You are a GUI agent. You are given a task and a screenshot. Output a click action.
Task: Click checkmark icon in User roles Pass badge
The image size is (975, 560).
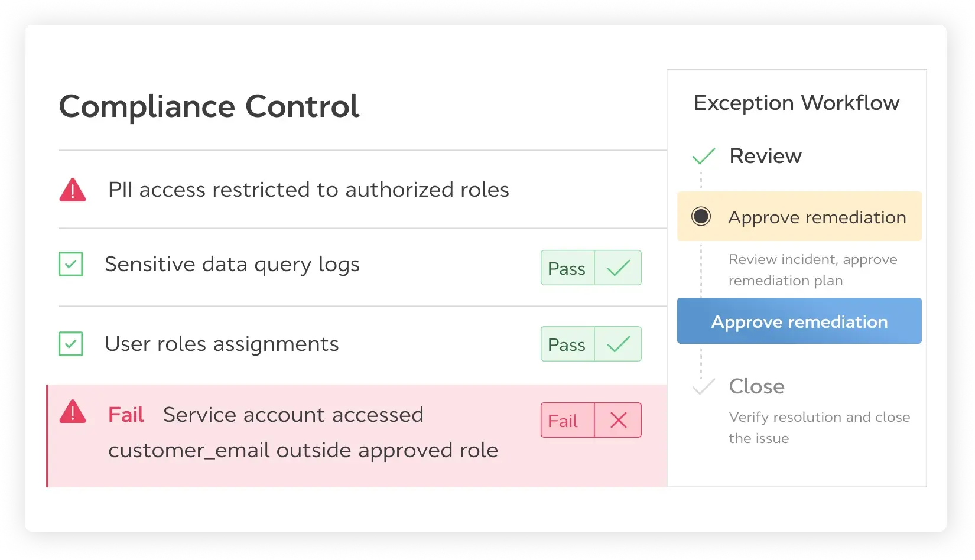point(618,344)
